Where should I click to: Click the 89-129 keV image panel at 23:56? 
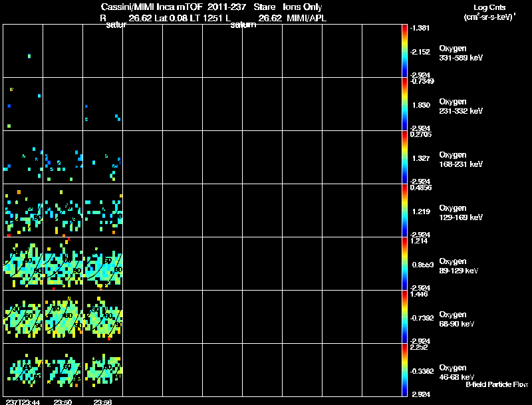coord(103,264)
